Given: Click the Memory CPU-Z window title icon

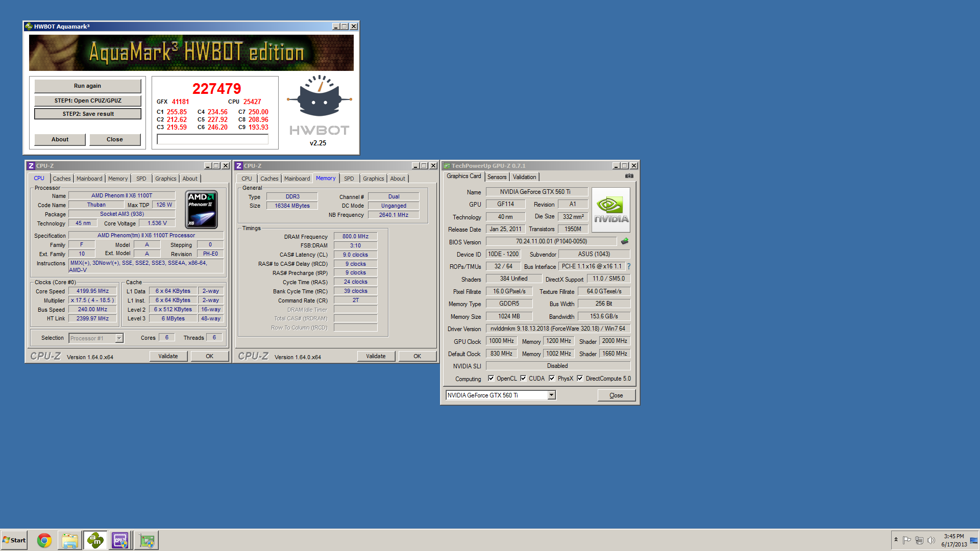Looking at the screenshot, I should point(238,166).
